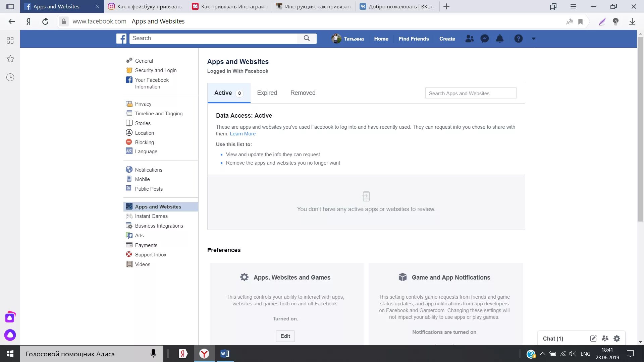Open Blocking settings
Screen dimensions: 644x362
145,142
